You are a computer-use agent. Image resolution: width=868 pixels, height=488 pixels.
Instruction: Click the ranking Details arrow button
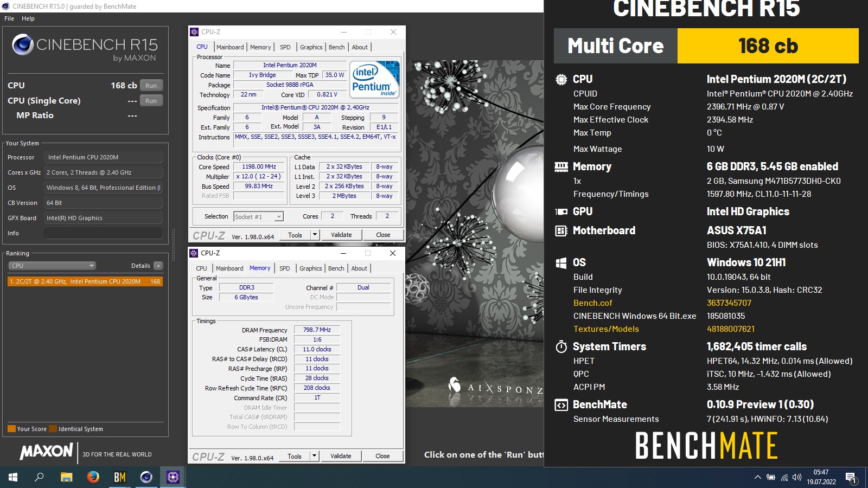tap(158, 266)
